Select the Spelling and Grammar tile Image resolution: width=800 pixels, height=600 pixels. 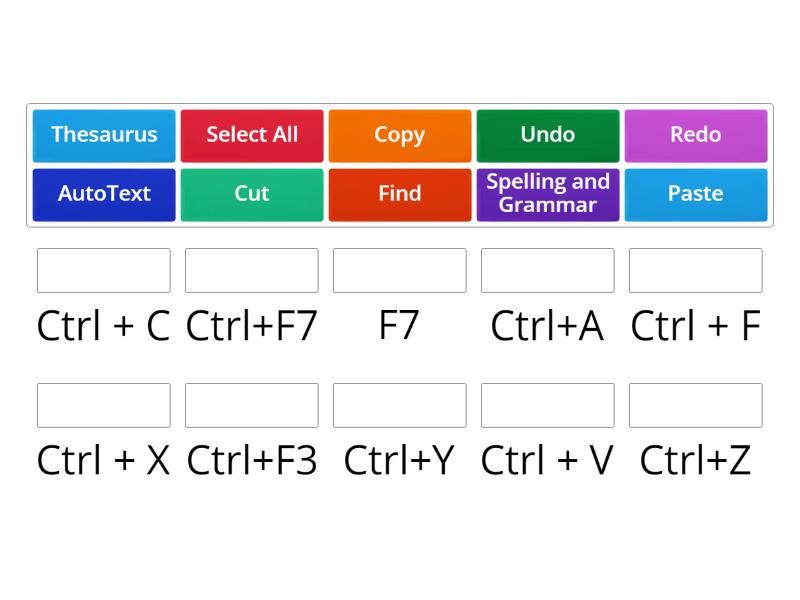[x=548, y=194]
